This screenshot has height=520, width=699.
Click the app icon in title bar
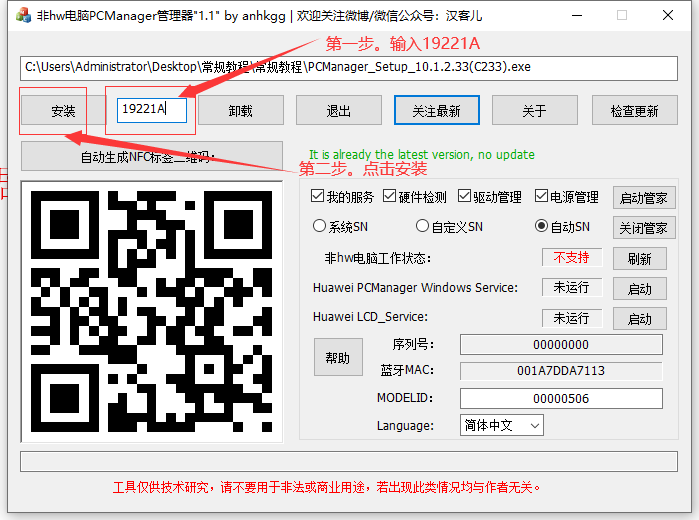(23, 16)
